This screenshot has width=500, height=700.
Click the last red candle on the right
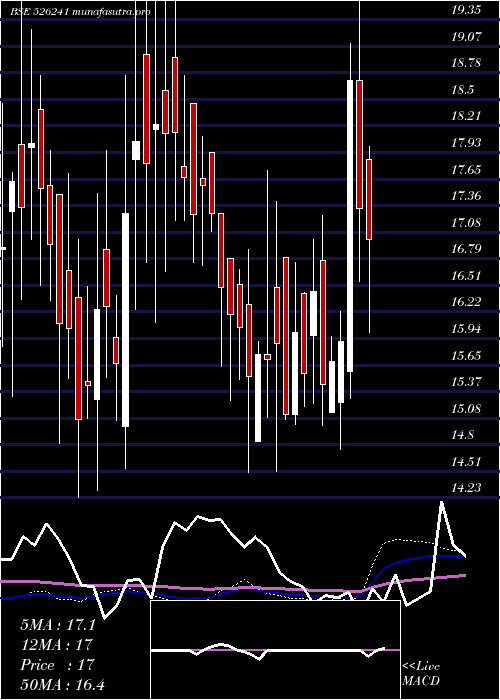point(369,200)
